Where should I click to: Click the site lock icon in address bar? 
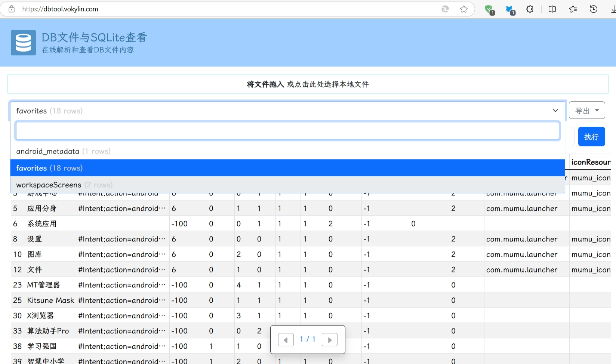pyautogui.click(x=11, y=9)
